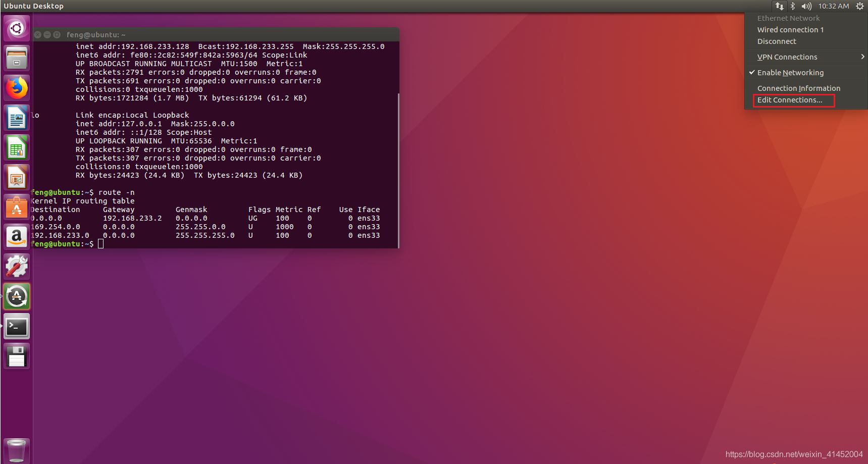
Task: Open the Trash in the launcher
Action: (17, 450)
